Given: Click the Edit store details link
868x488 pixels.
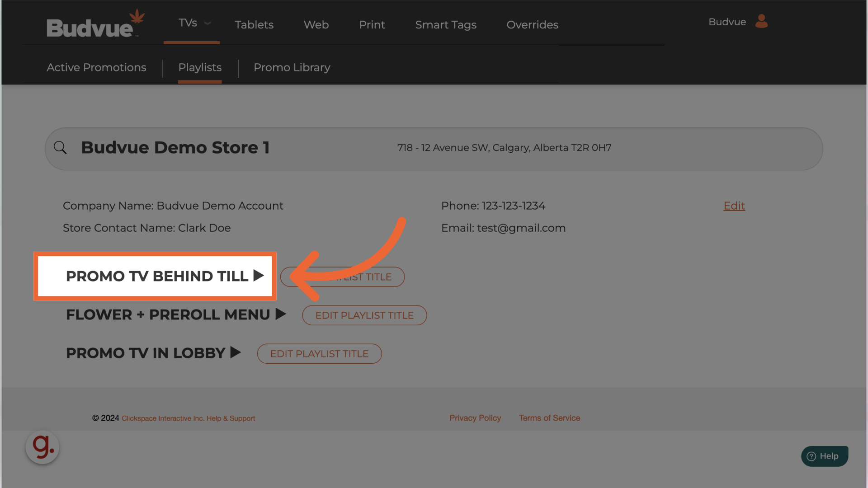Looking at the screenshot, I should (x=734, y=206).
